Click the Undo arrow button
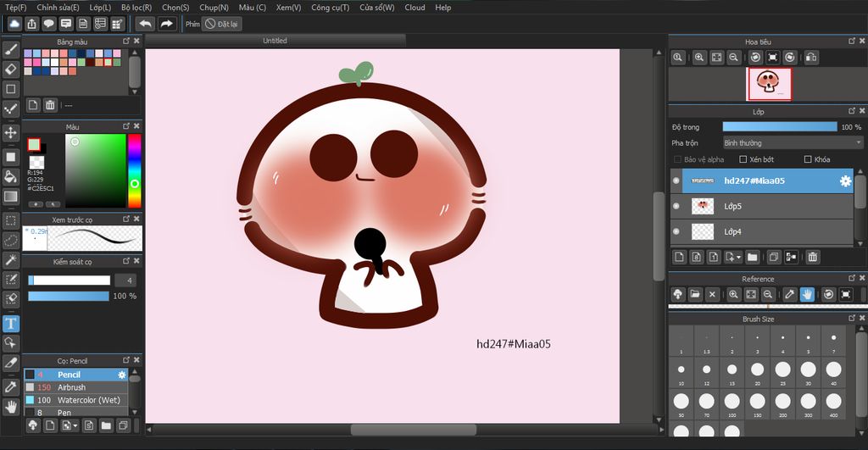868x450 pixels. click(145, 24)
